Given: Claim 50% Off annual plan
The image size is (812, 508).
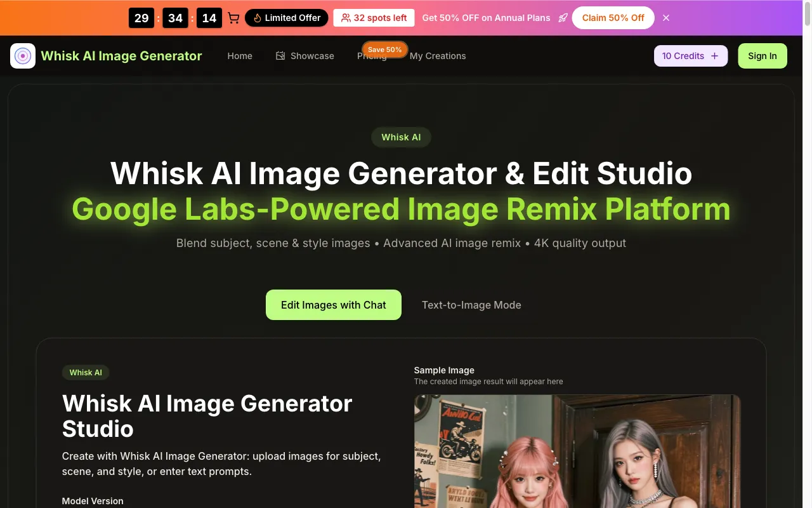Looking at the screenshot, I should (x=613, y=18).
